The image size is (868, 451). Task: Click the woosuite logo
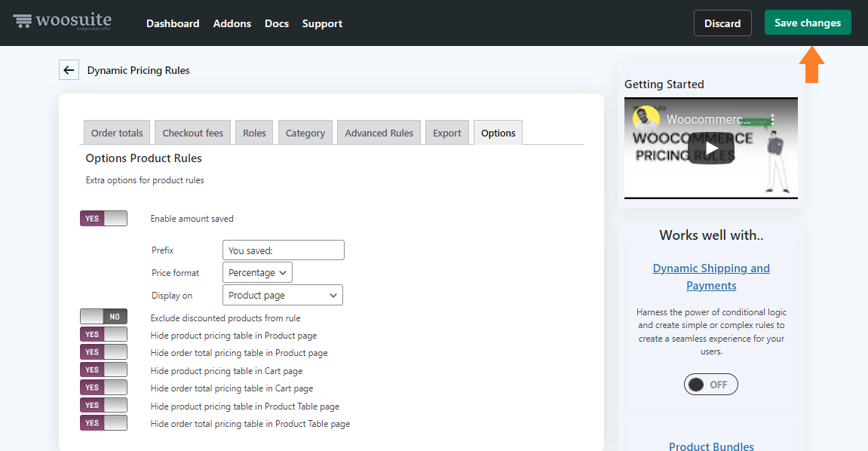(62, 22)
